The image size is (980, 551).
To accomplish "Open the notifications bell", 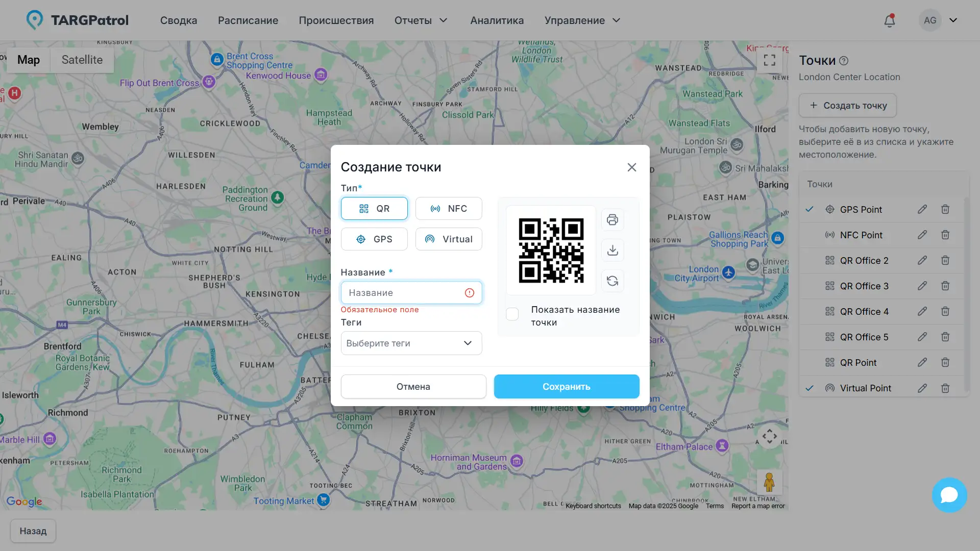I will [889, 20].
